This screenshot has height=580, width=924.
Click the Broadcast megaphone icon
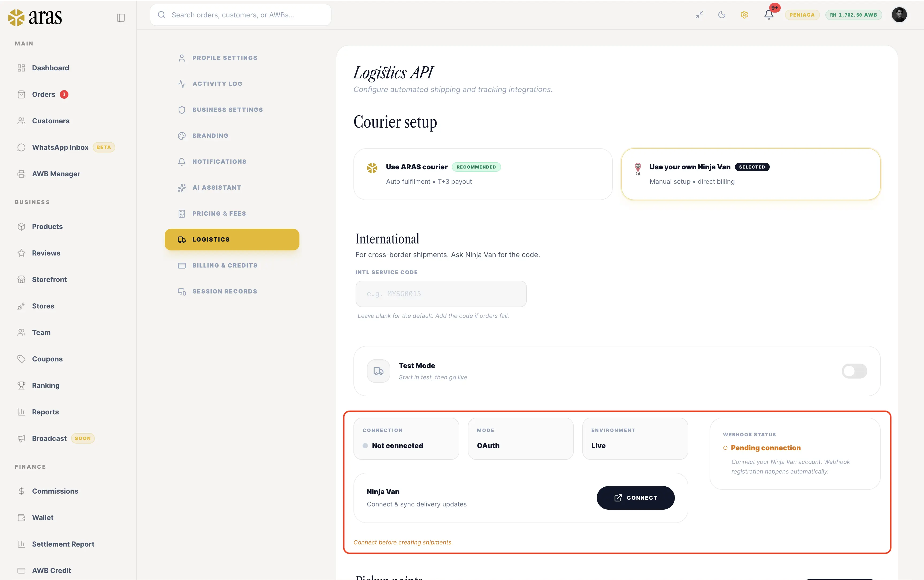point(21,438)
